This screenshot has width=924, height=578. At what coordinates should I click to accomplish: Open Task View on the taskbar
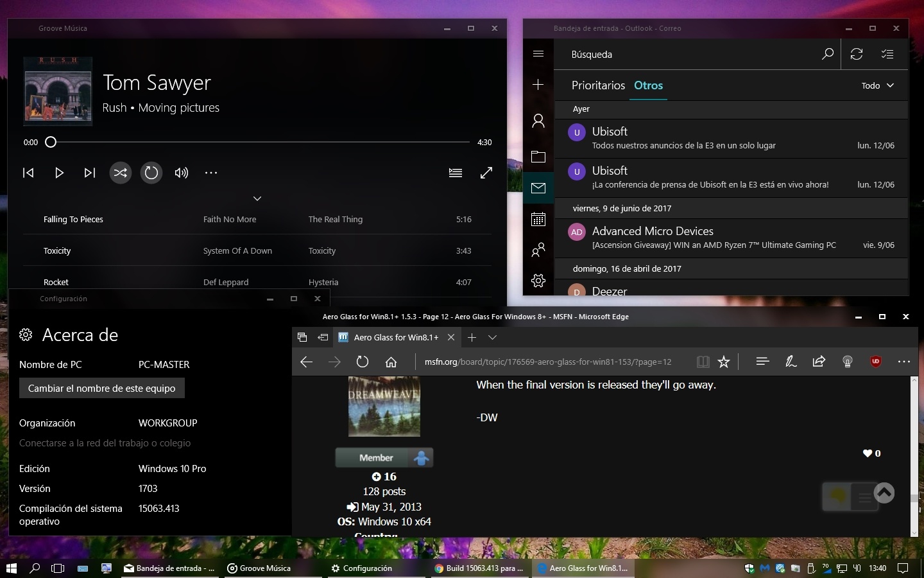58,568
